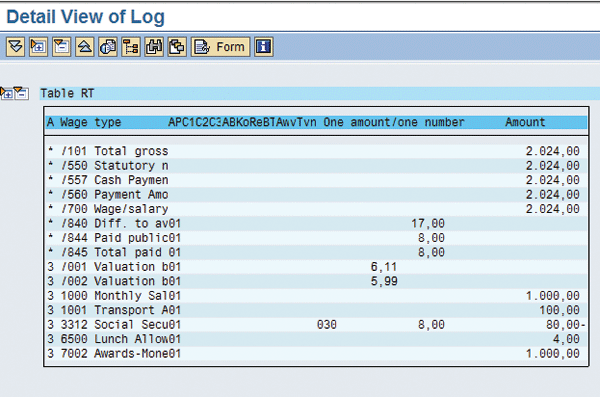Select the 1000 Monthly Sal row
This screenshot has height=397, width=600.
(316, 296)
